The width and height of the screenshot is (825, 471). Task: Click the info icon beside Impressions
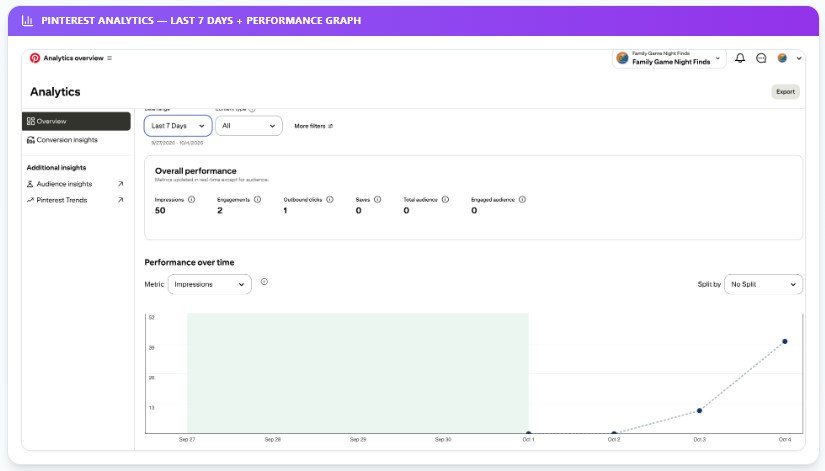[x=192, y=199]
